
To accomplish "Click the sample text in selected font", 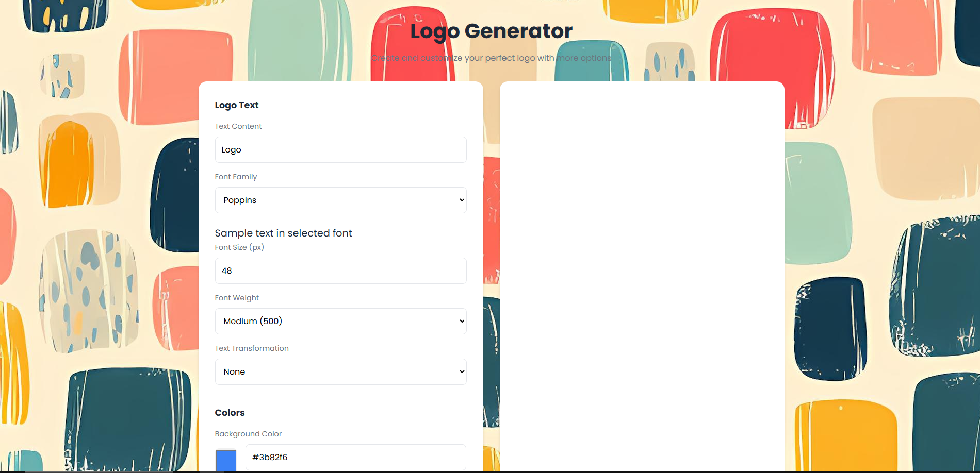I will 283,233.
